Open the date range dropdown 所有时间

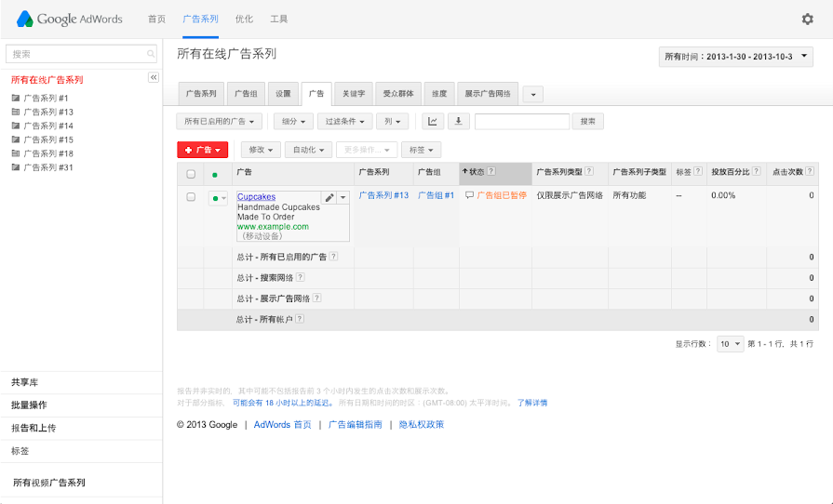[x=735, y=57]
